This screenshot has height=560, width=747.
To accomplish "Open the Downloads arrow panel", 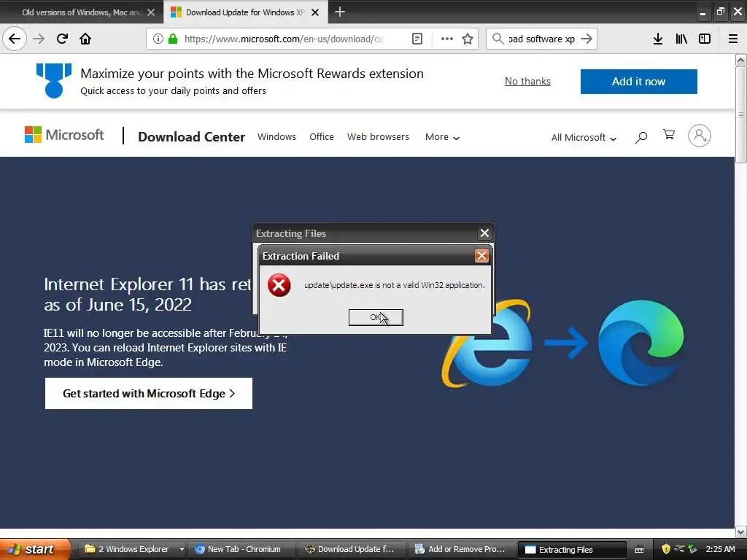I will (x=658, y=39).
